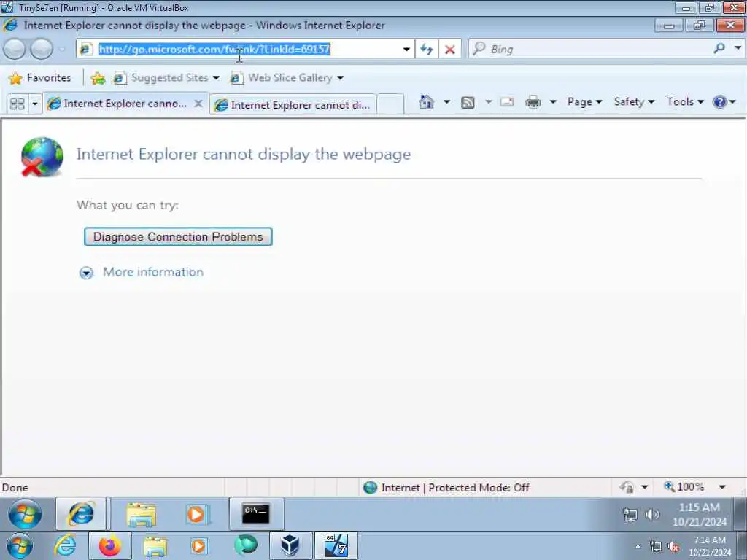
Task: Click the Quick Tabs grid icon
Action: (x=18, y=104)
